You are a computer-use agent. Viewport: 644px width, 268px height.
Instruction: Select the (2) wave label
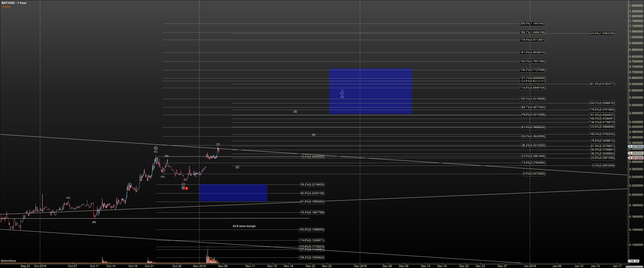[x=237, y=167]
